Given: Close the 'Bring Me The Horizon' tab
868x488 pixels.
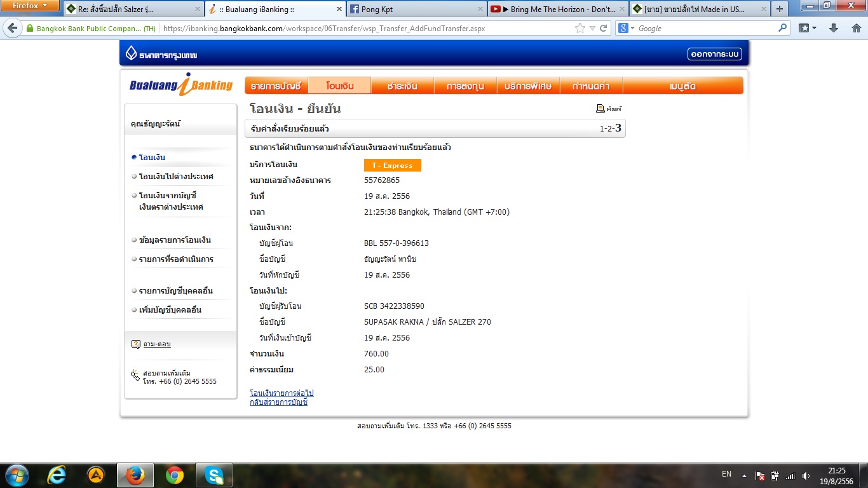Looking at the screenshot, I should point(621,10).
